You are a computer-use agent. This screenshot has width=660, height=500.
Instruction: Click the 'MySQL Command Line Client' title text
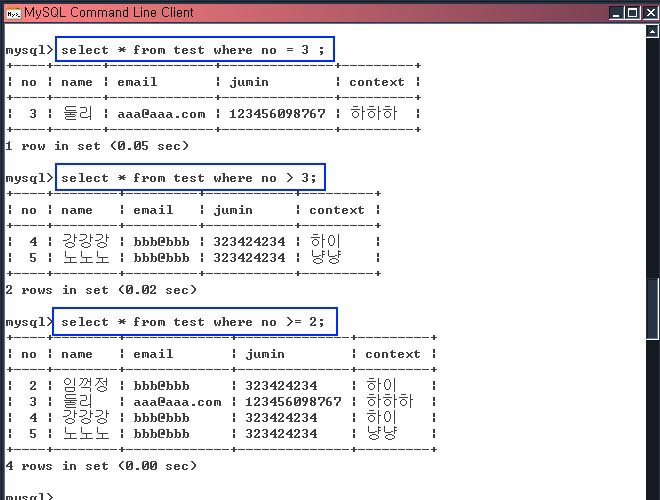tap(109, 13)
